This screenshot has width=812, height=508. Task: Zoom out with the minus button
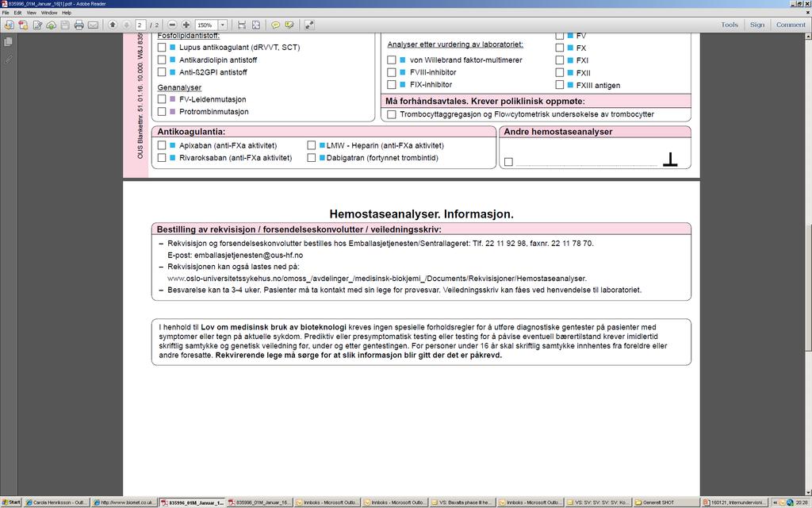point(172,25)
